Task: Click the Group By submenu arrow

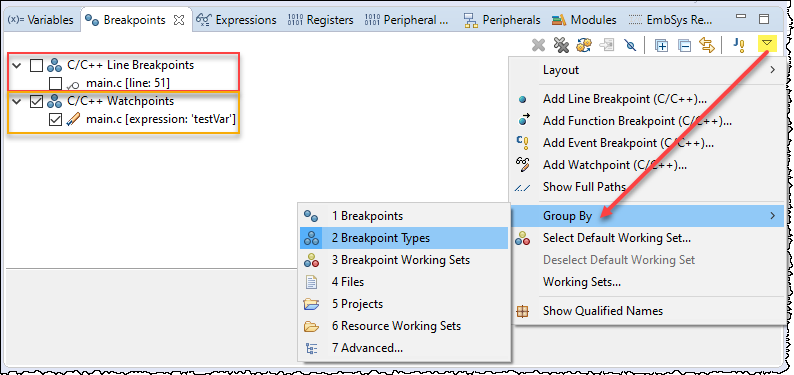Action: (x=773, y=216)
